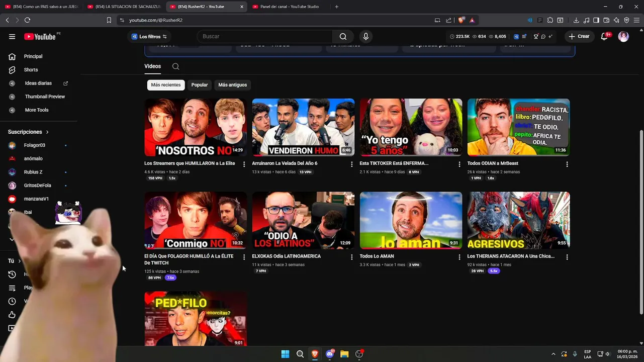Open Brave Wallet icon in toolbar

(x=606, y=20)
